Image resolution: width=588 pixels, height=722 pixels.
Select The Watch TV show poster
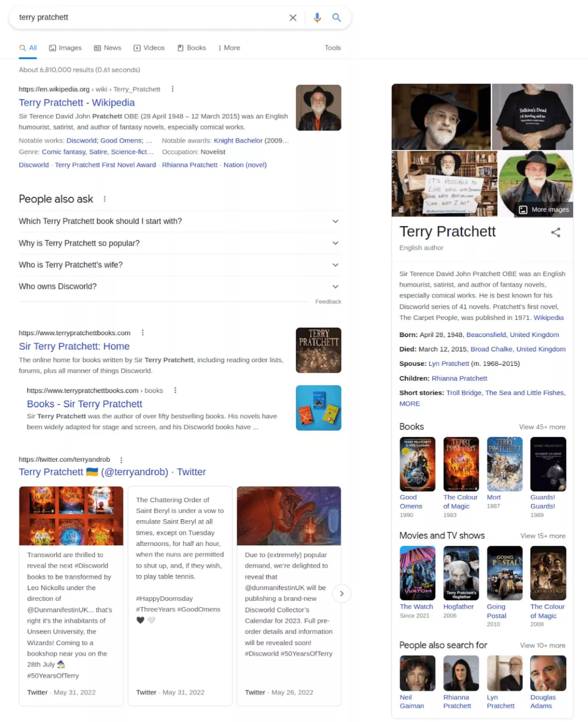(417, 573)
